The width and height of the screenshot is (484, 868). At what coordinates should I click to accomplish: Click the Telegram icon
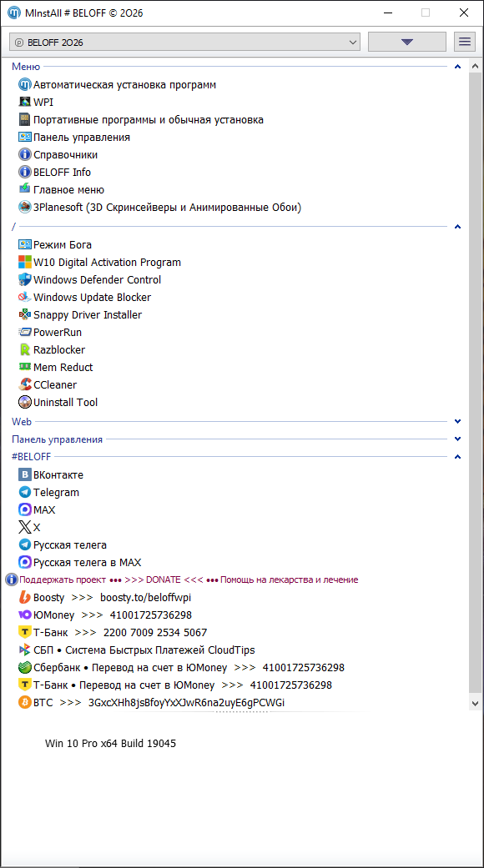click(x=25, y=492)
